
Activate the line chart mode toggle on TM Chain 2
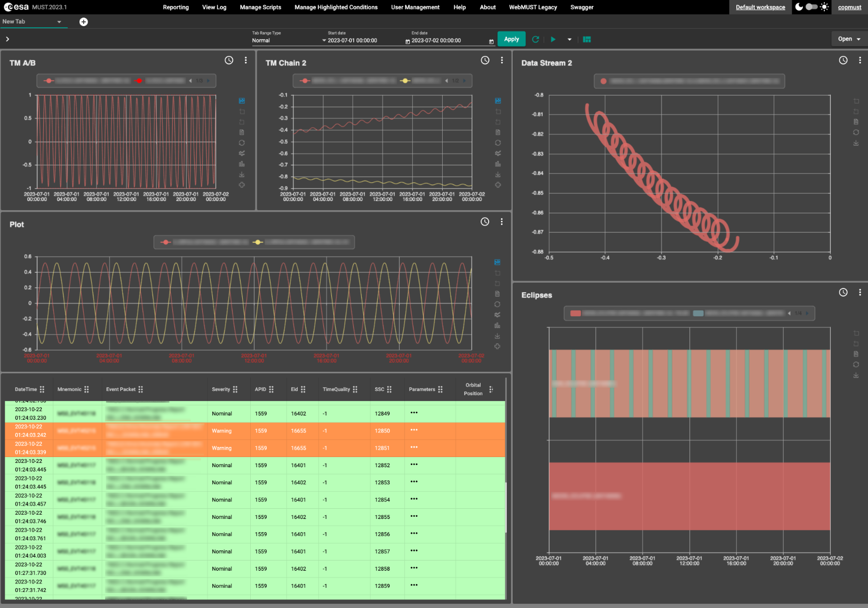pos(498,100)
